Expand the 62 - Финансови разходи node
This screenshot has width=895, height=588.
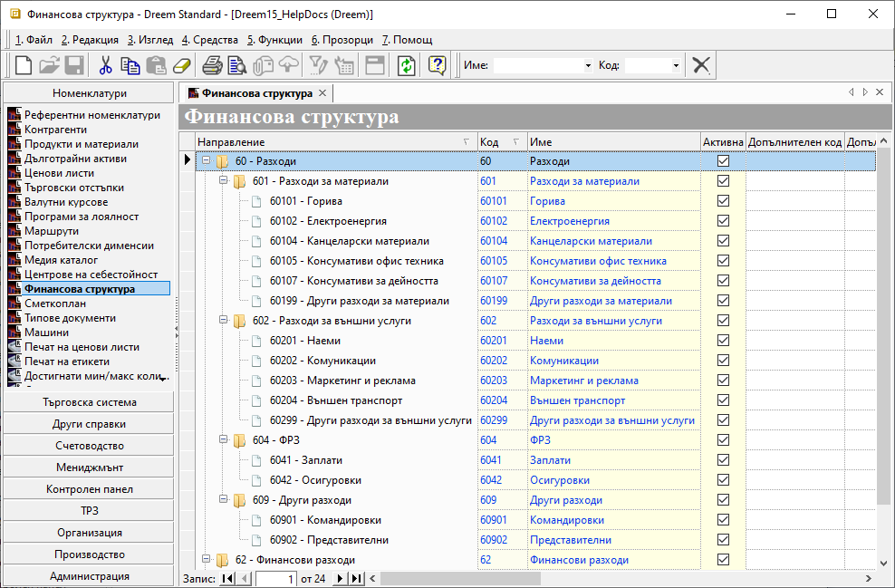point(206,560)
